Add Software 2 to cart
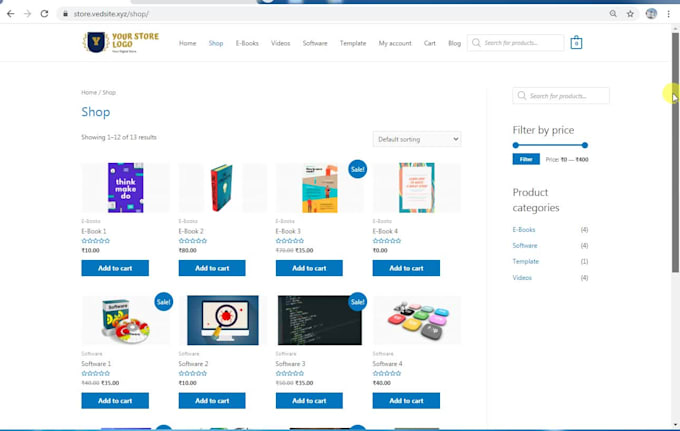The width and height of the screenshot is (680, 431). coord(212,401)
